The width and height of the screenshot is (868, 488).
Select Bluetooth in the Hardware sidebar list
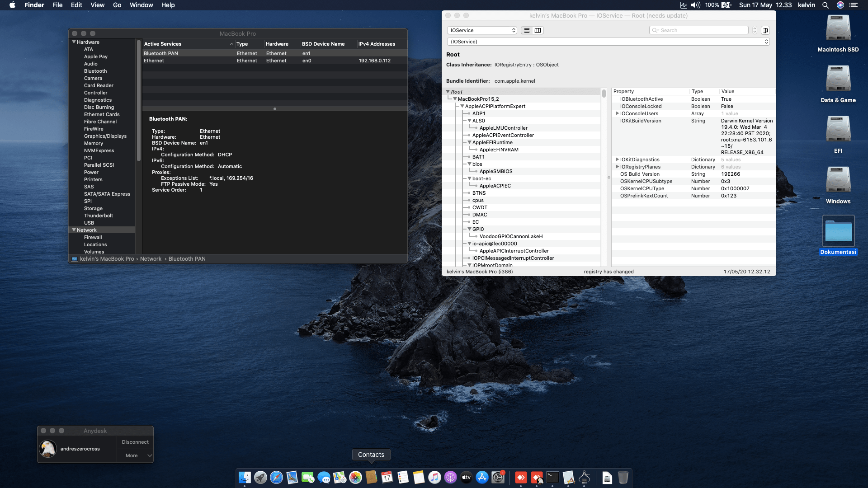[95, 71]
